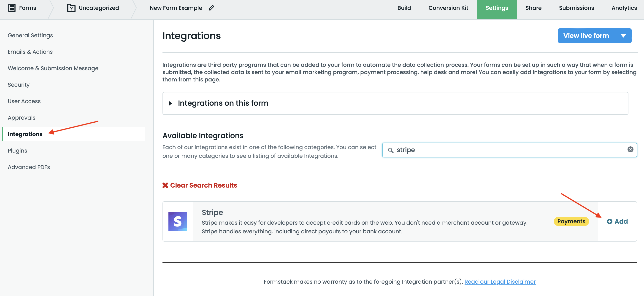
Task: Select Plugins from settings sidebar
Action: click(x=17, y=151)
